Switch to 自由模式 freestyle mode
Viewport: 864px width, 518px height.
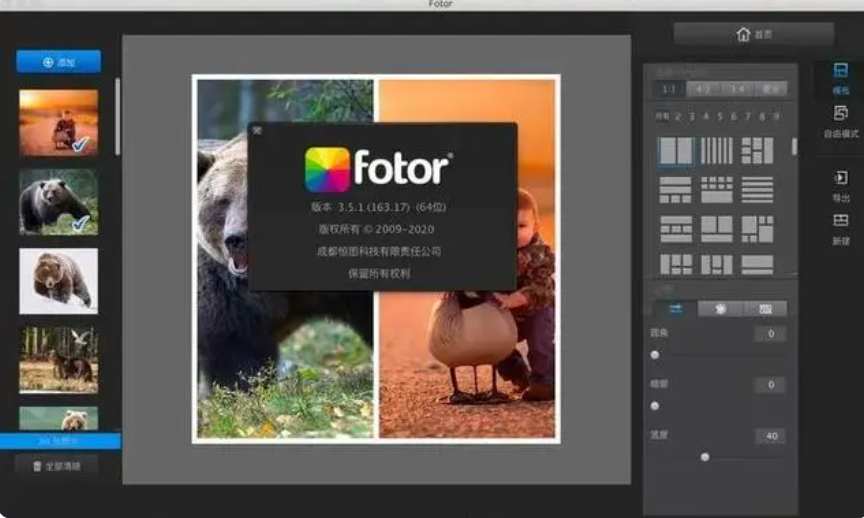click(x=840, y=122)
